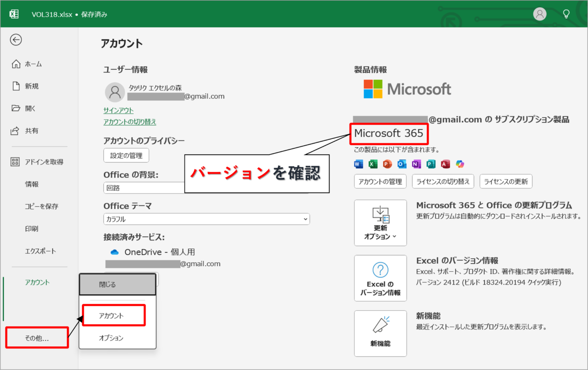The image size is (588, 370).
Task: Open the Office テーマ dropdown showing カラフル
Action: 207,219
